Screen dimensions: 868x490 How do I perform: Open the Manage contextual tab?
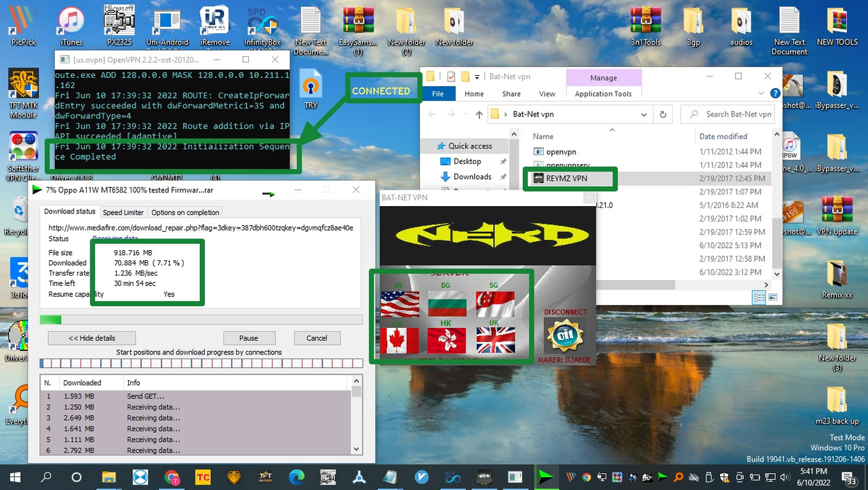pos(603,77)
